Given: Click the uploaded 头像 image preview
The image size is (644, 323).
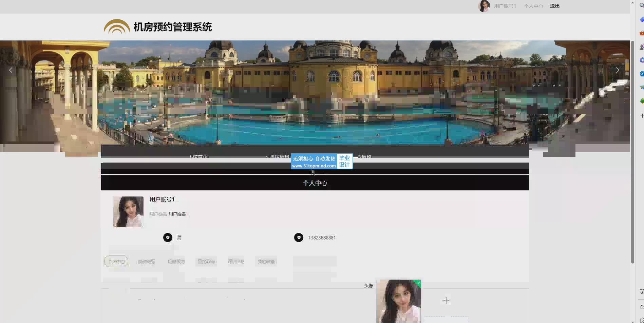Looking at the screenshot, I should point(398,301).
